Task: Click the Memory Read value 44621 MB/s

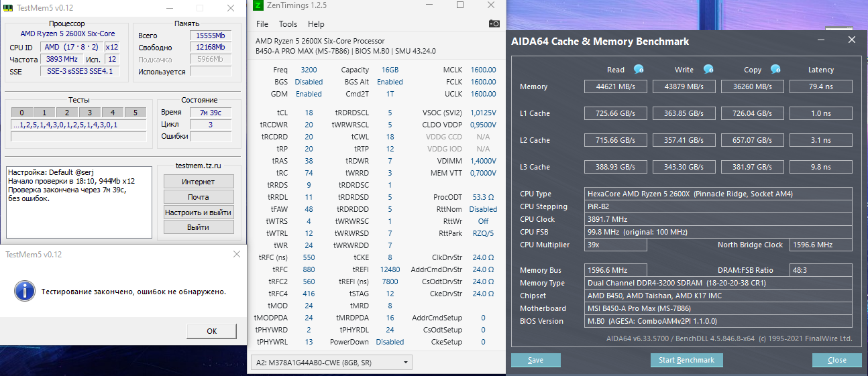Action: click(615, 86)
